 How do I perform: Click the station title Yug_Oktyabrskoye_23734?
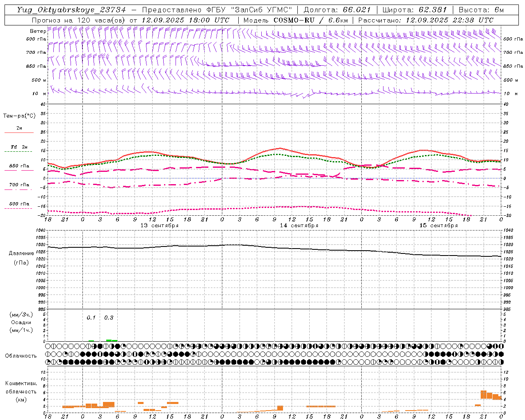point(71,10)
